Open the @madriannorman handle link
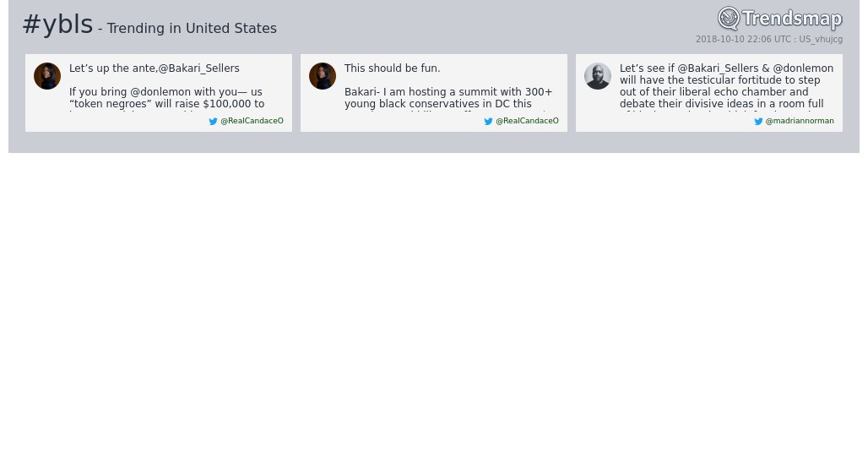 [800, 121]
